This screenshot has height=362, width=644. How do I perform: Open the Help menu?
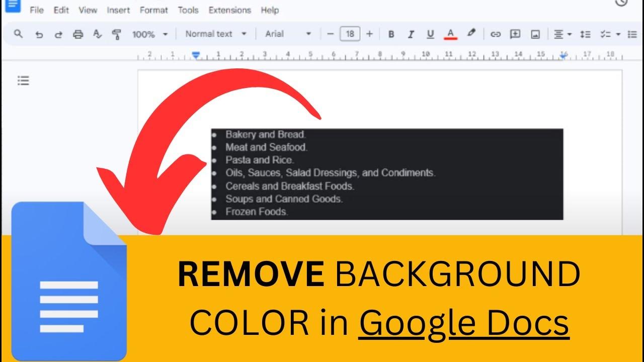click(270, 10)
